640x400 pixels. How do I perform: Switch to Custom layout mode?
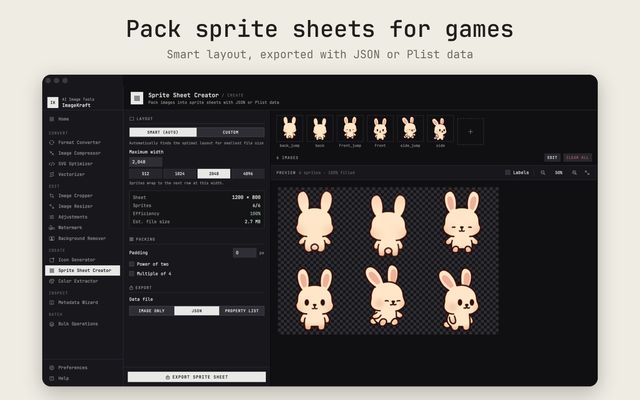[x=231, y=132]
